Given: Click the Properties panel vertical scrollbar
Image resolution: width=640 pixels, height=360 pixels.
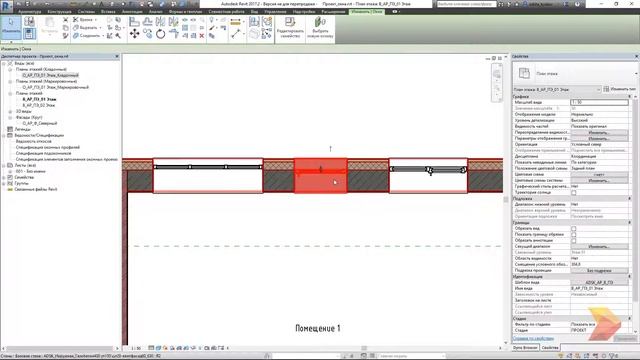Looking at the screenshot, I should 636,200.
